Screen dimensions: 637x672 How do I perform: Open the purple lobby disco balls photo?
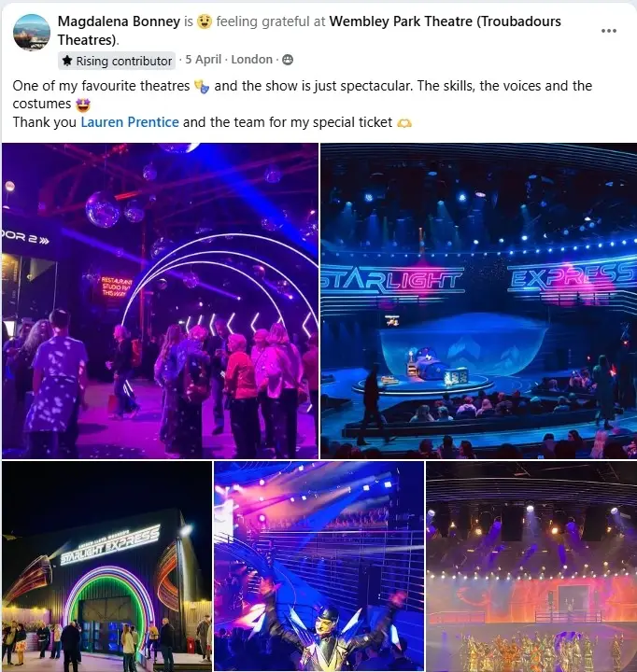[x=160, y=301]
